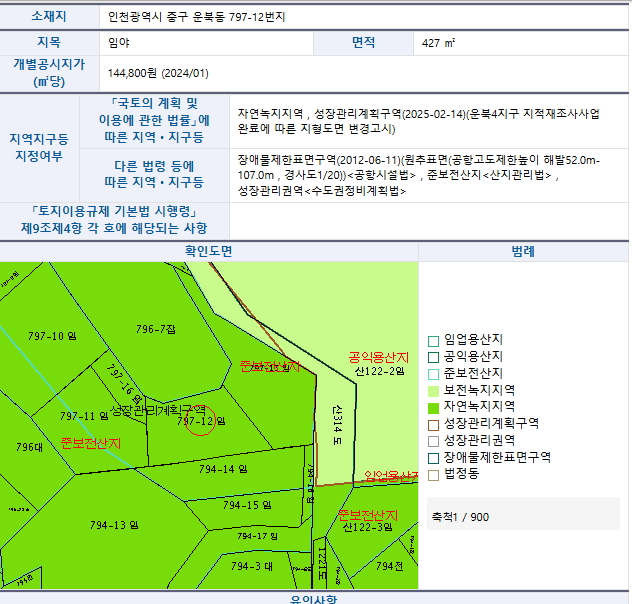This screenshot has width=632, height=604.
Task: Select parcel 794-13 임 on the map
Action: coord(114,525)
